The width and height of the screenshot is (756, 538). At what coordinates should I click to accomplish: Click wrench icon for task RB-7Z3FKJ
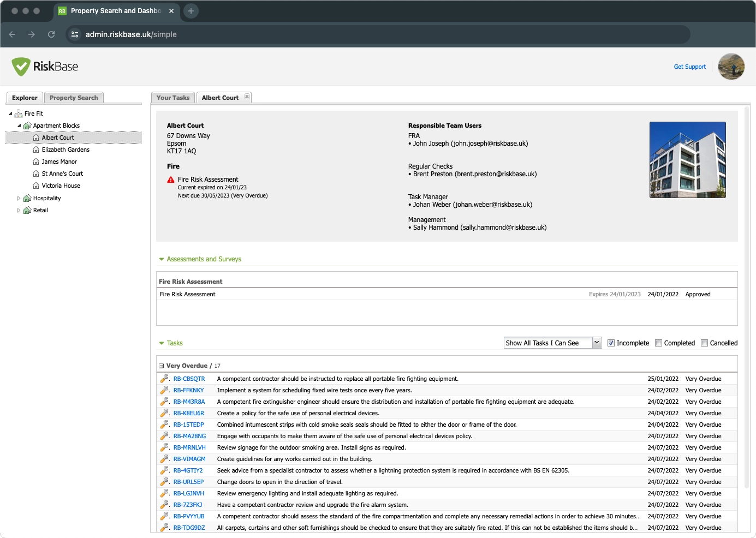pyautogui.click(x=164, y=505)
